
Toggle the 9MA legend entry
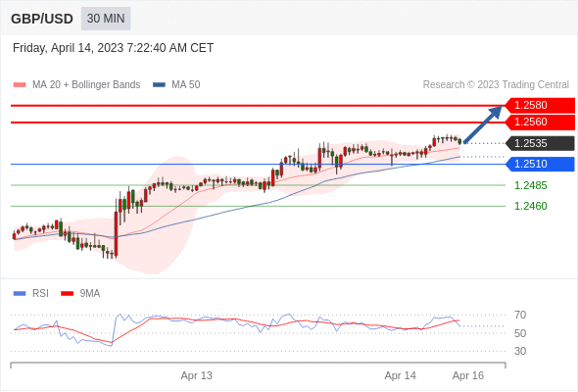point(80,294)
